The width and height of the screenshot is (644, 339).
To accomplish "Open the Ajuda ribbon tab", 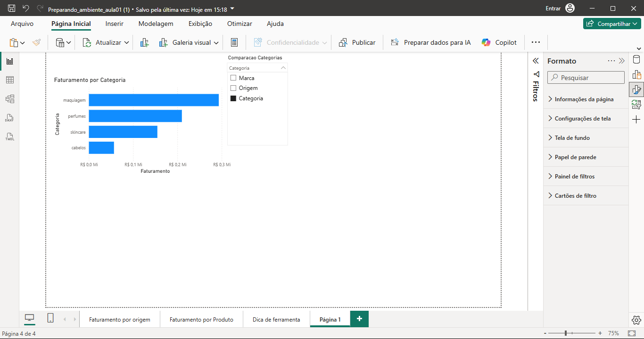I will tap(275, 24).
